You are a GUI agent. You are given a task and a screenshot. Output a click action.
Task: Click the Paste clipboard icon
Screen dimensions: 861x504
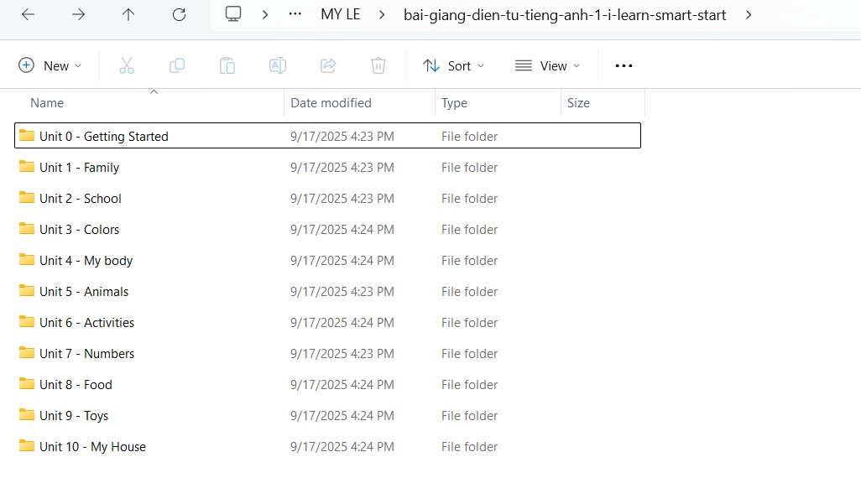point(227,65)
